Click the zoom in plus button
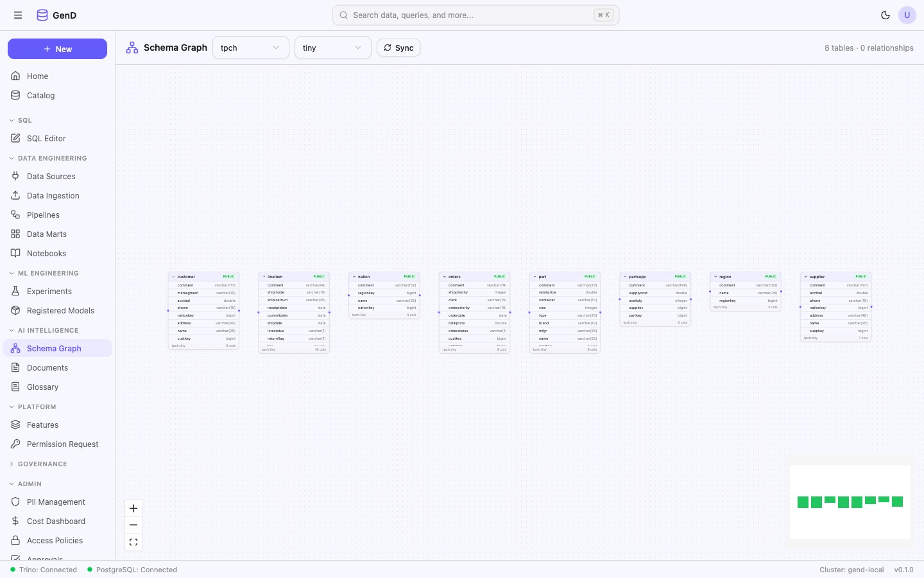 coord(133,509)
